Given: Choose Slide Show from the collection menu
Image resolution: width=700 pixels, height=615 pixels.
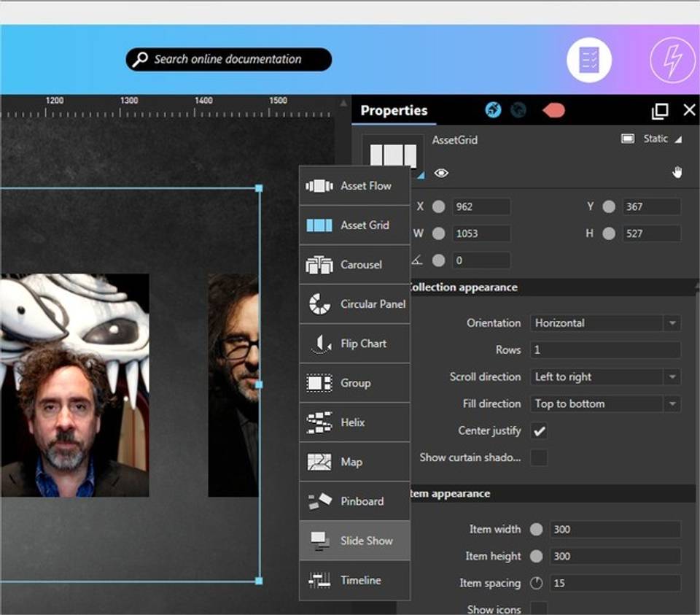Looking at the screenshot, I should (x=355, y=541).
